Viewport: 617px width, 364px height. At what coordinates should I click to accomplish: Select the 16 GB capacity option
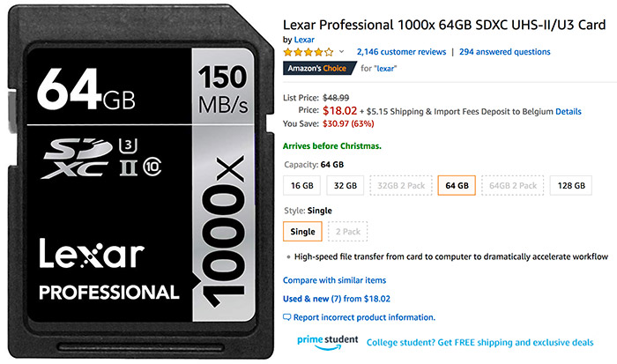coord(301,186)
